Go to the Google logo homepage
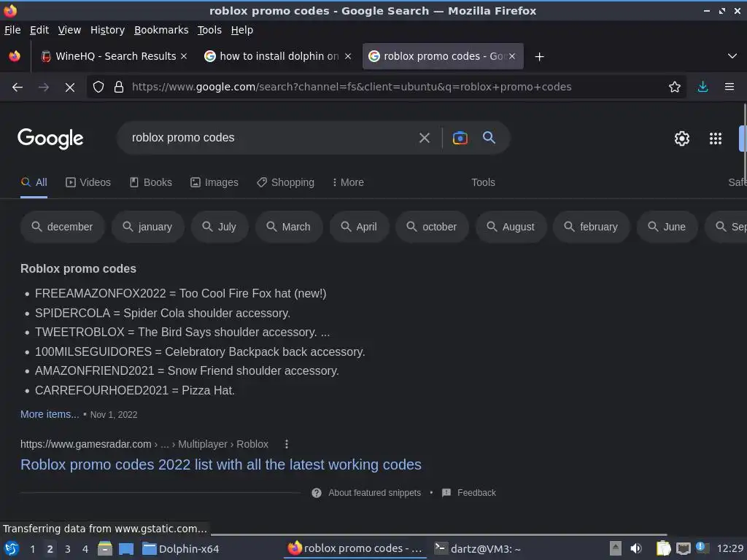This screenshot has width=747, height=560. click(x=50, y=139)
